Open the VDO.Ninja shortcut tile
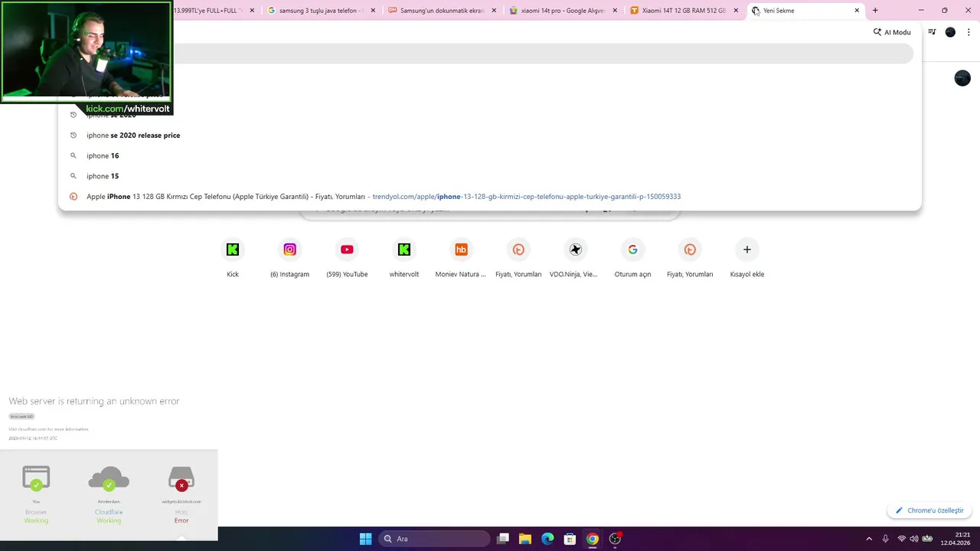980x551 pixels. click(x=575, y=259)
